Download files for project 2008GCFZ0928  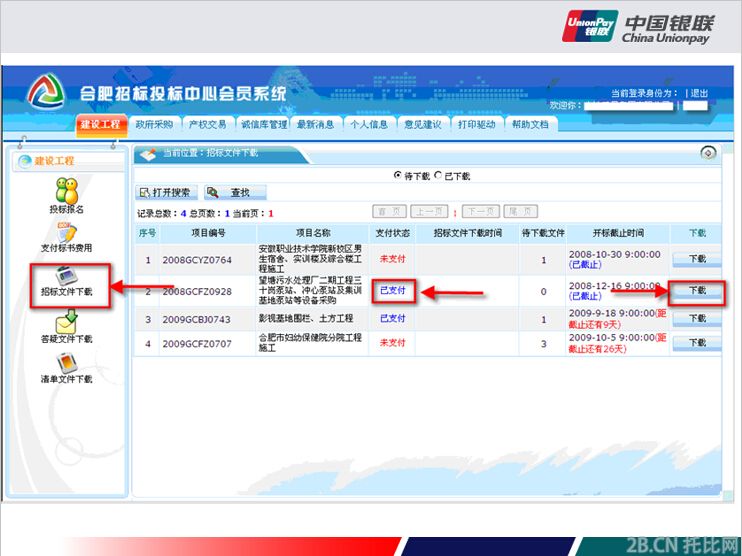coord(696,290)
